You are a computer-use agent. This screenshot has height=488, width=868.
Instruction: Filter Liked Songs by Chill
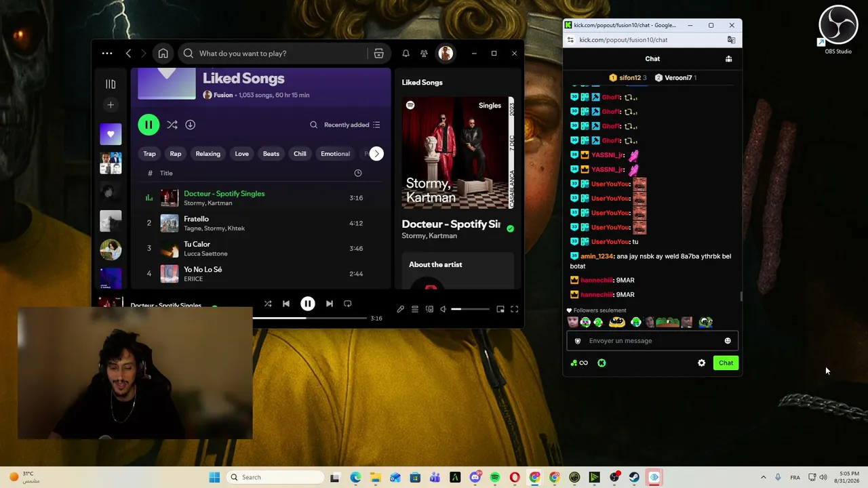click(x=300, y=154)
